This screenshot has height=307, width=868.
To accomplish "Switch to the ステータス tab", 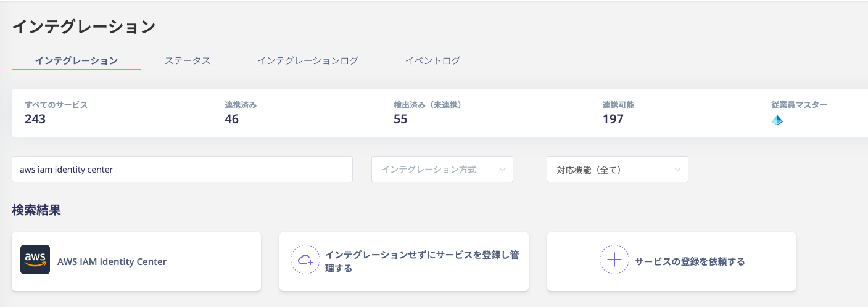I will point(188,60).
